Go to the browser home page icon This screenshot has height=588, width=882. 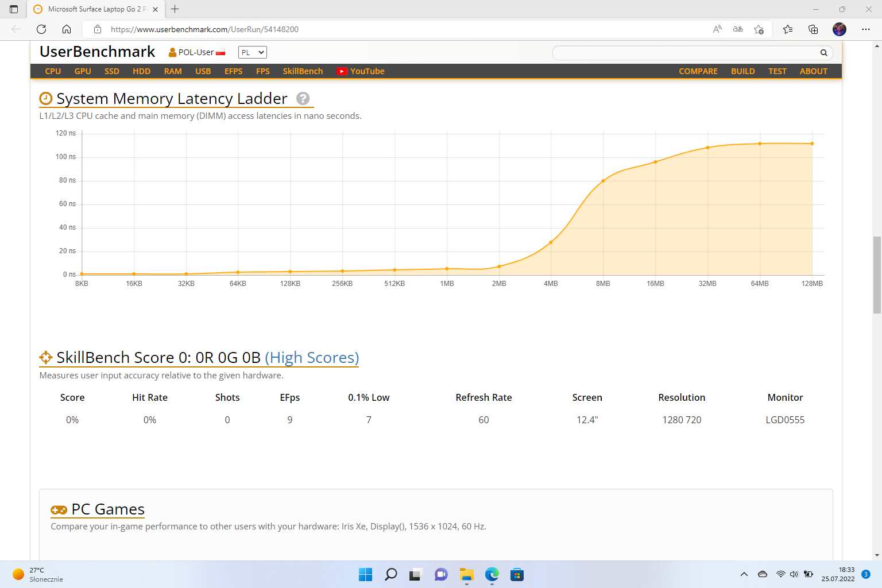pyautogui.click(x=67, y=29)
